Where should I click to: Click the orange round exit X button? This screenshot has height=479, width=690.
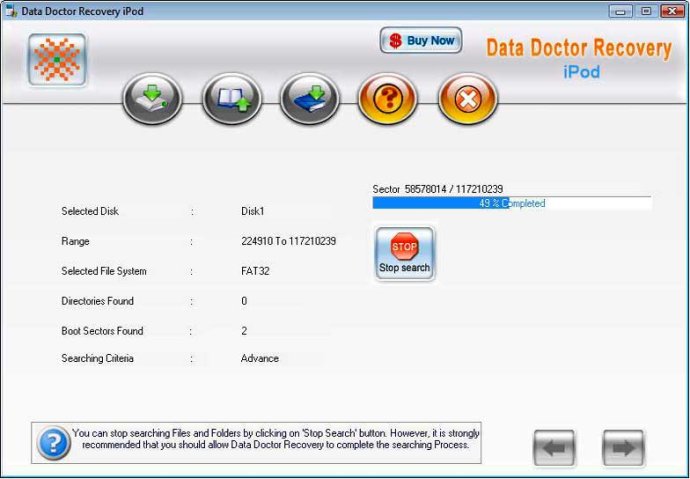point(467,99)
